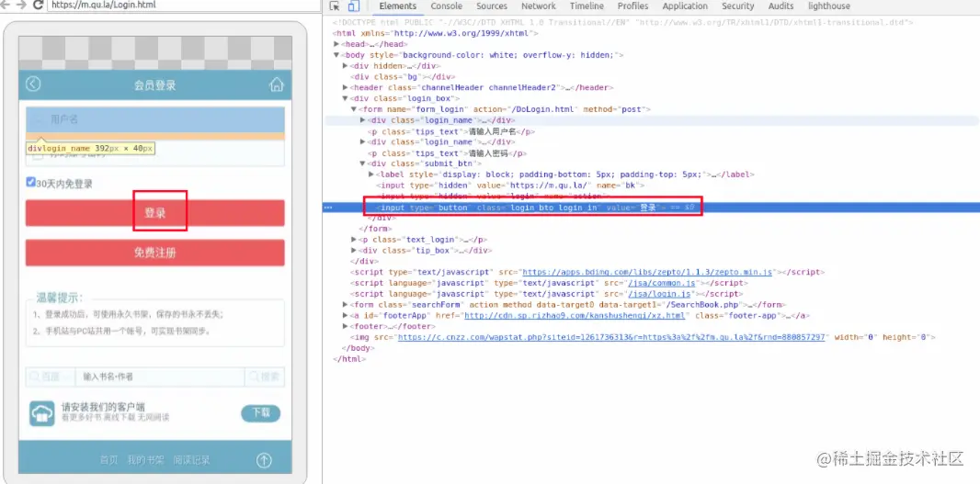Click the browser reload icon
The width and height of the screenshot is (980, 484).
[x=38, y=5]
